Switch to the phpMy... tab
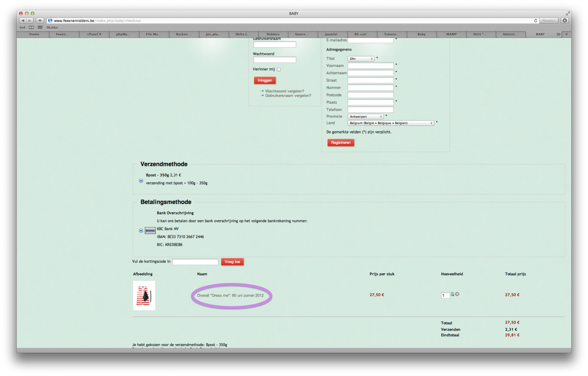Image resolution: width=588 pixels, height=376 pixels. click(123, 34)
